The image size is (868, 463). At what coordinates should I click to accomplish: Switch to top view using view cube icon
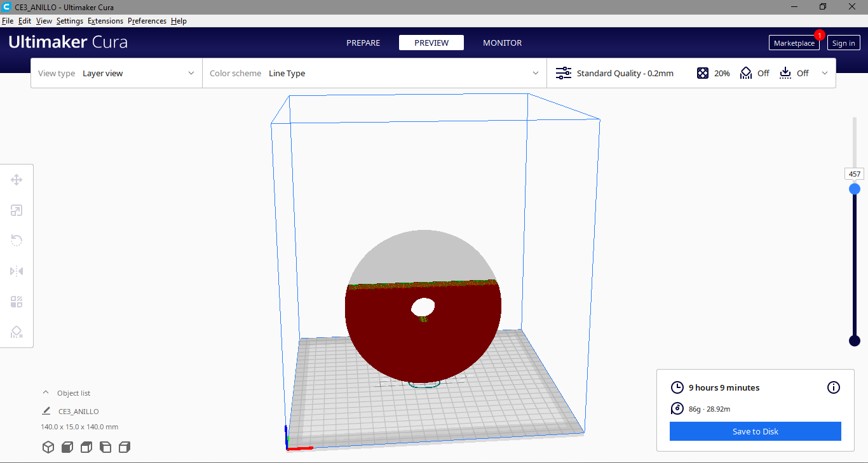(x=86, y=447)
